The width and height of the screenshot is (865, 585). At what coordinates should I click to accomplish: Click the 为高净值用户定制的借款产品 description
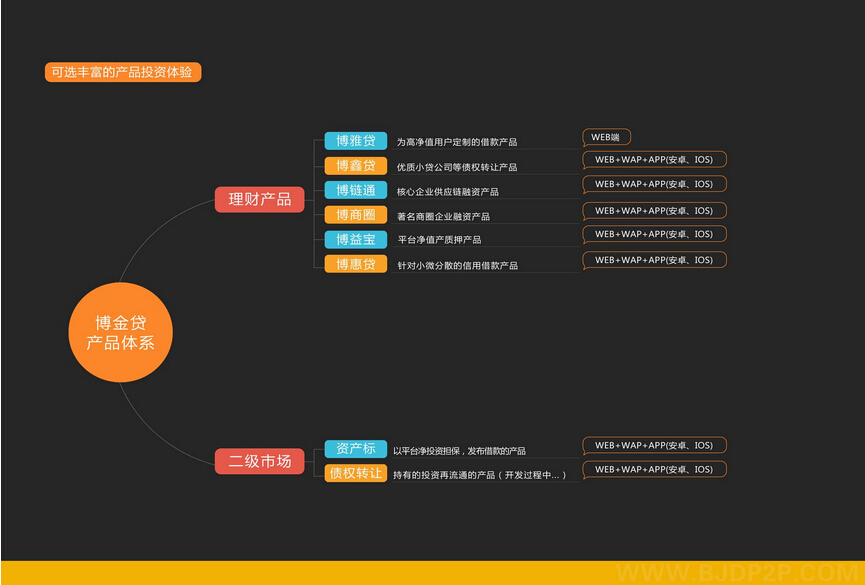tap(457, 142)
